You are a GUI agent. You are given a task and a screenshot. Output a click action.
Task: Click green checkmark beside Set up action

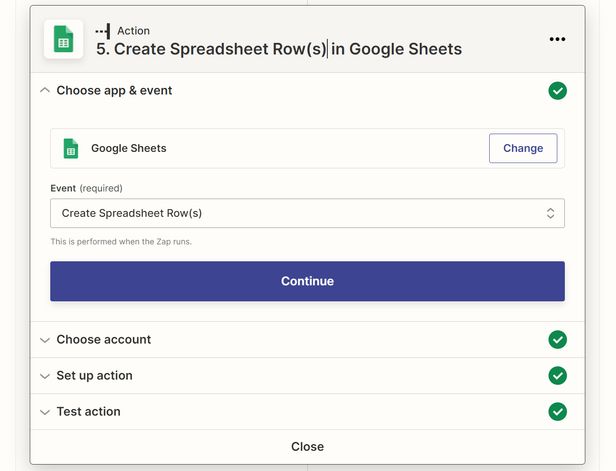557,376
